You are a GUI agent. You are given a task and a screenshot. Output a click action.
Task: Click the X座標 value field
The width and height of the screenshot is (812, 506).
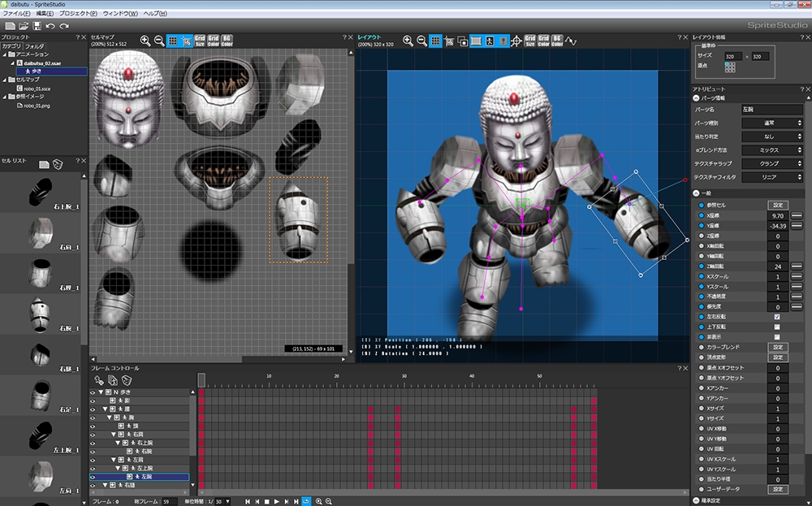tap(778, 216)
